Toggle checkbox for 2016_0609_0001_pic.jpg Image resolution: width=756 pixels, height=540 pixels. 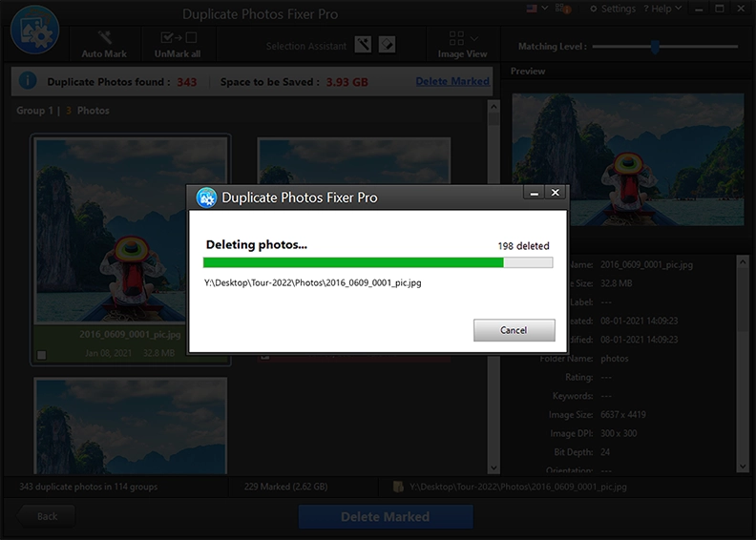click(42, 355)
